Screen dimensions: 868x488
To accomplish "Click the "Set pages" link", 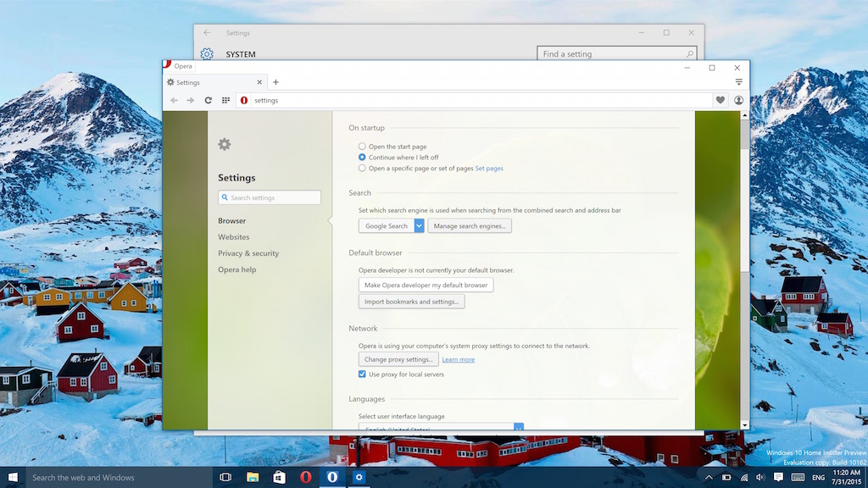I will tap(489, 169).
